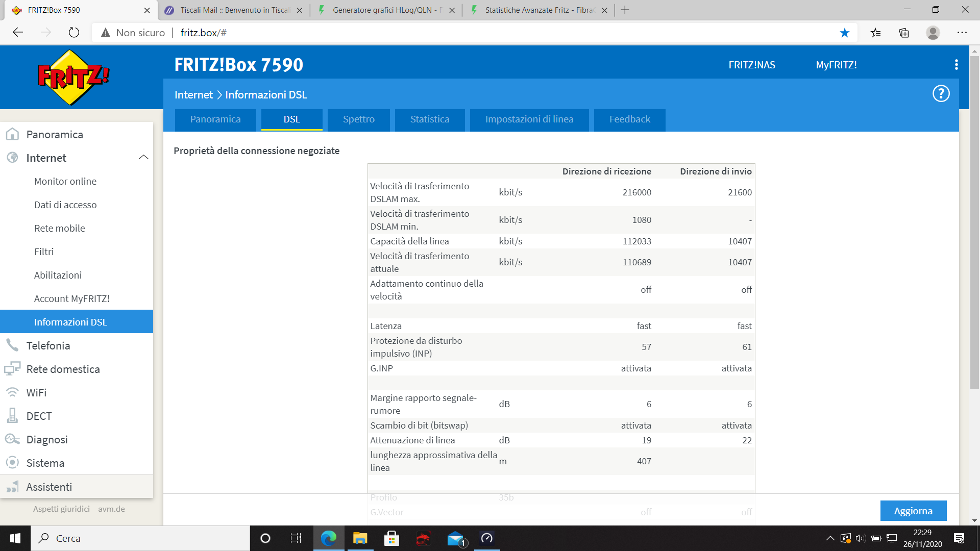Switch to Statistiche Avanzate Fritz browser tab
The height and width of the screenshot is (551, 980).
[538, 10]
